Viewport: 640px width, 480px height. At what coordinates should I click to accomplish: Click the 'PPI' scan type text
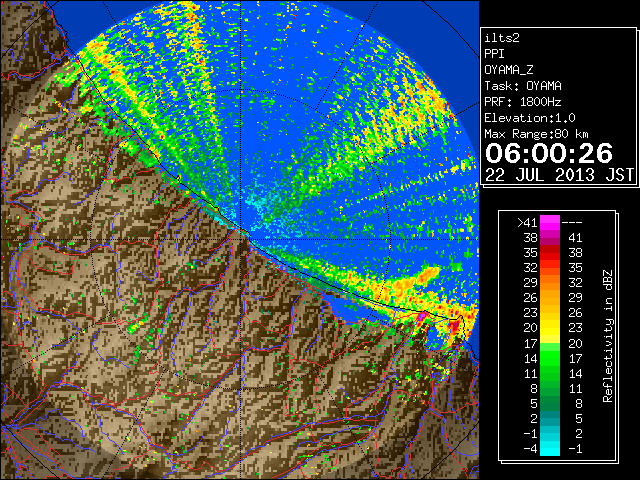(494, 54)
